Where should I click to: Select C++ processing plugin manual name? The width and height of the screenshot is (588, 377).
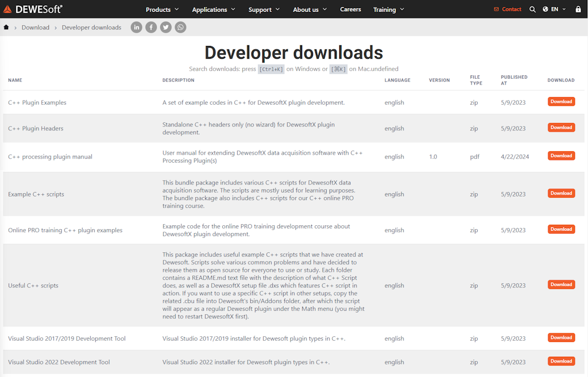50,156
